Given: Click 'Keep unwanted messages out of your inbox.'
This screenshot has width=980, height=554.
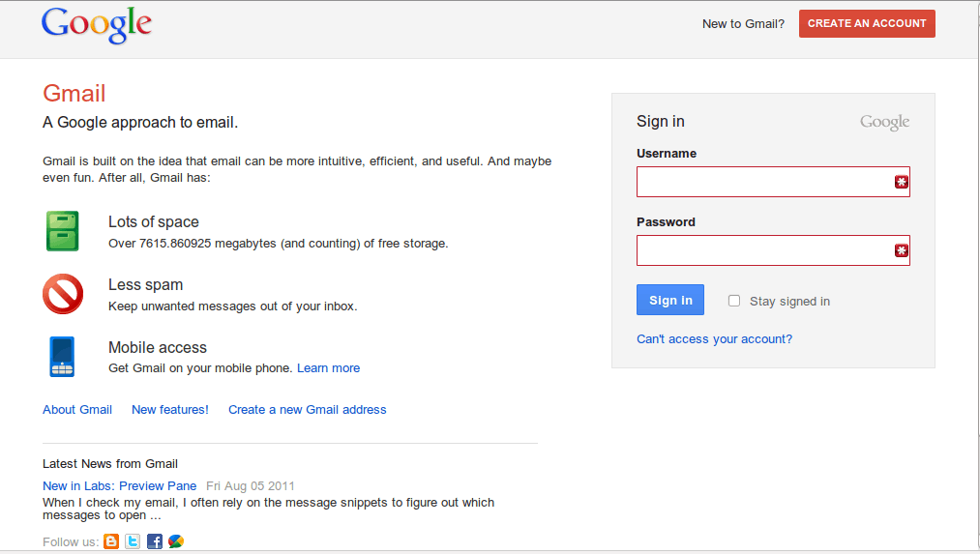Looking at the screenshot, I should pos(233,306).
